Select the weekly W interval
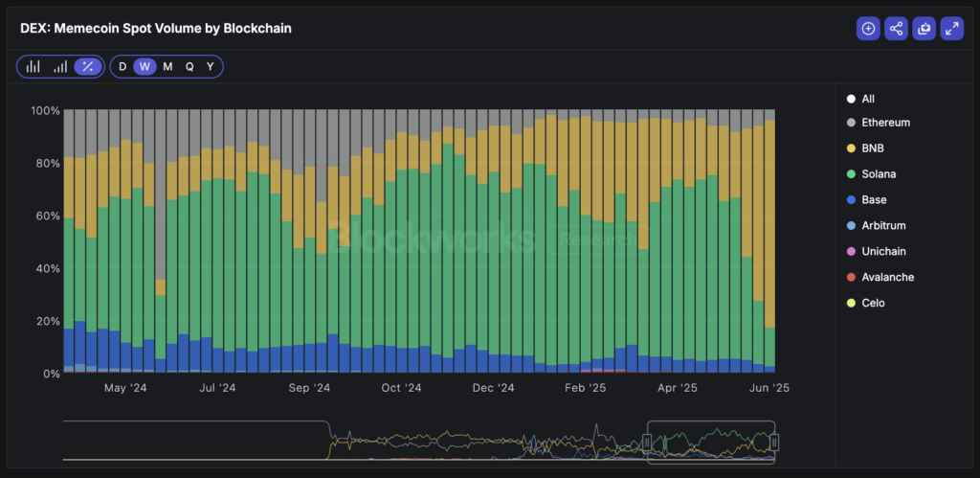Image resolution: width=980 pixels, height=478 pixels. click(145, 66)
